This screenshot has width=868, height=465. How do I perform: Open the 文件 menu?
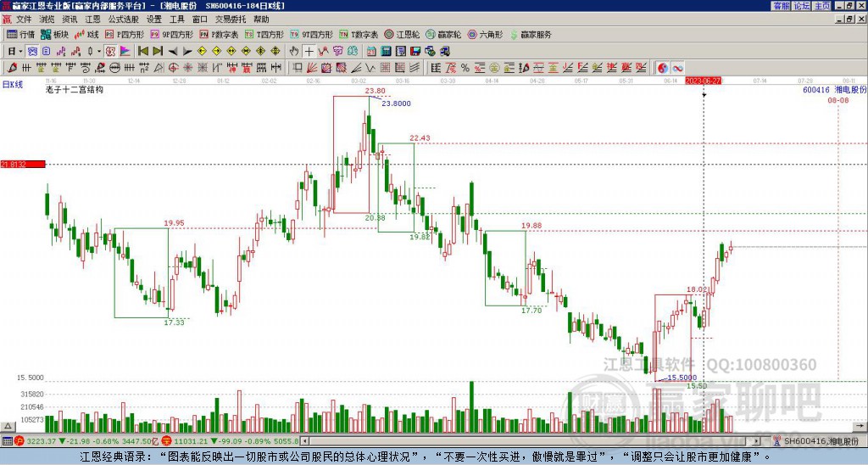click(x=24, y=20)
